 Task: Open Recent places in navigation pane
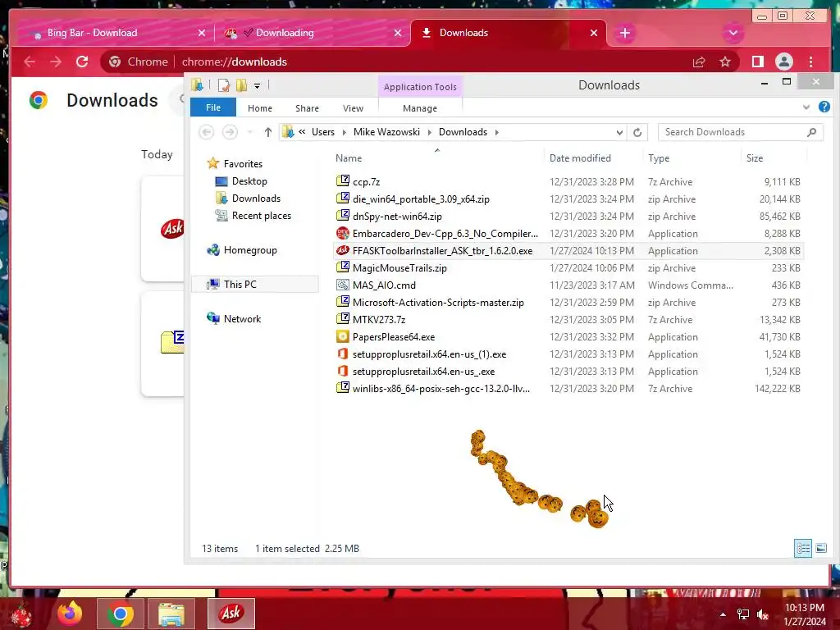(262, 216)
